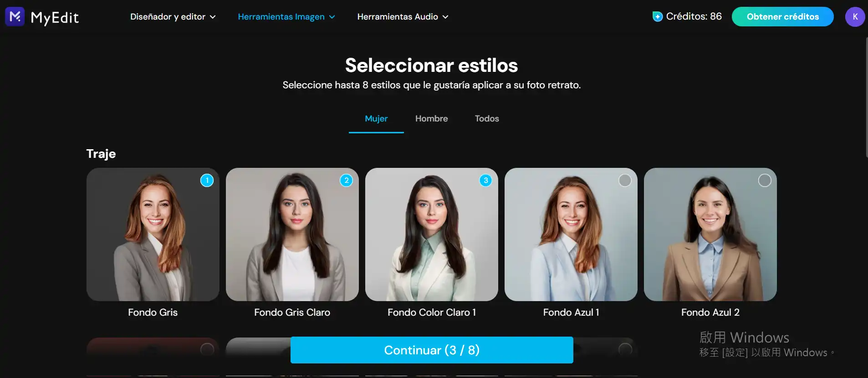This screenshot has height=378, width=868.
Task: Deselect the number 1 badge on Fondo Gris
Action: click(x=207, y=181)
